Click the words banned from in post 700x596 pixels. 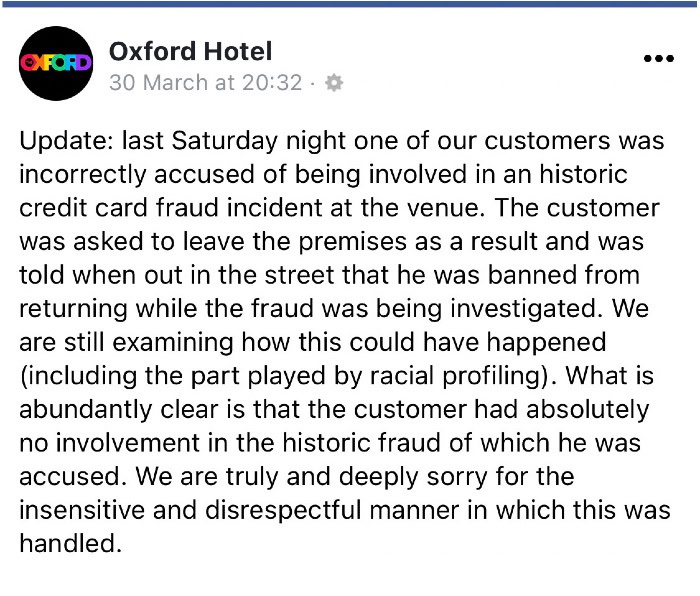click(x=563, y=275)
